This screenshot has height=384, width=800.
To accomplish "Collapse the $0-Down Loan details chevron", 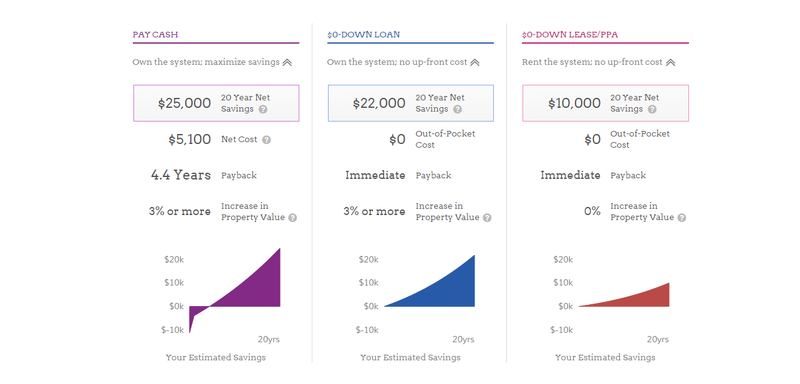I will point(474,62).
